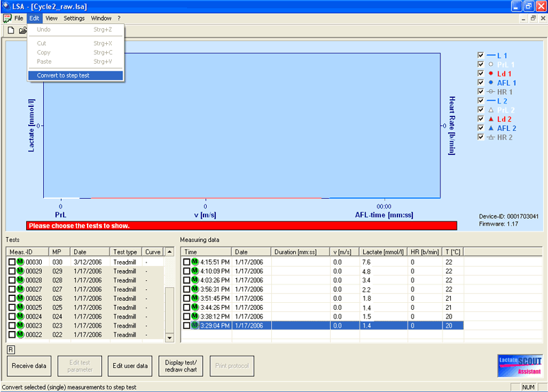Open the View menu
This screenshot has height=392, width=548.
tap(51, 19)
